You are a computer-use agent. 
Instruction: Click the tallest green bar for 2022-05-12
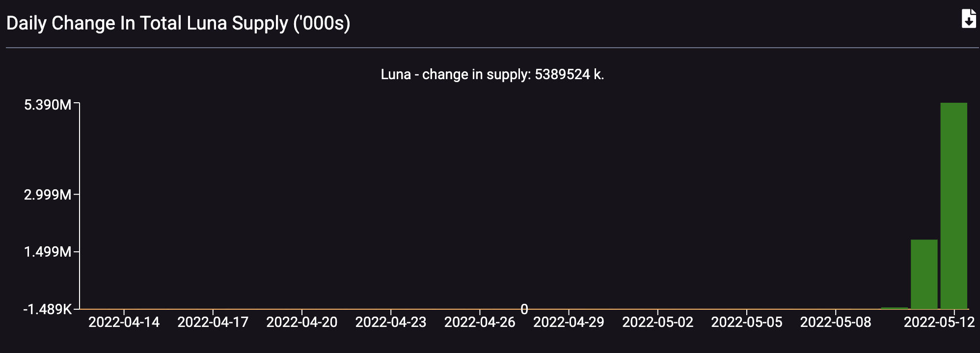click(953, 206)
